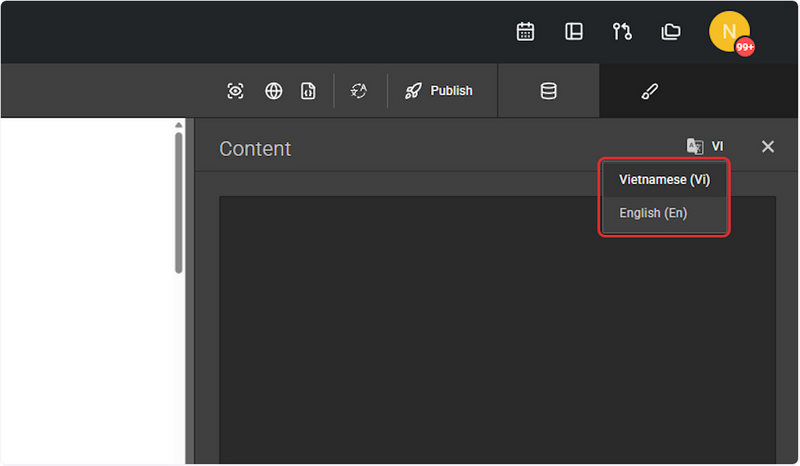
Task: Click the scrollbar up arrow
Action: coord(179,125)
